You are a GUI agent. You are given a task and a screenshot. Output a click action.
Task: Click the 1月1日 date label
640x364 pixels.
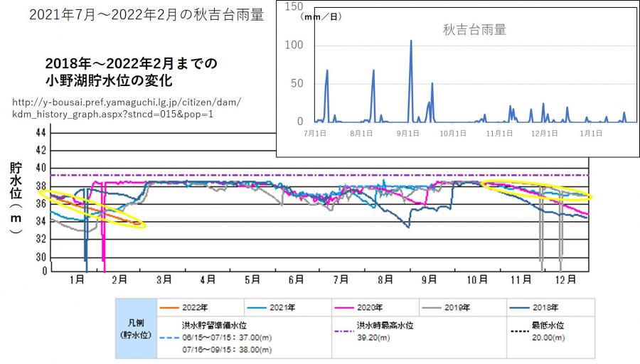click(591, 134)
